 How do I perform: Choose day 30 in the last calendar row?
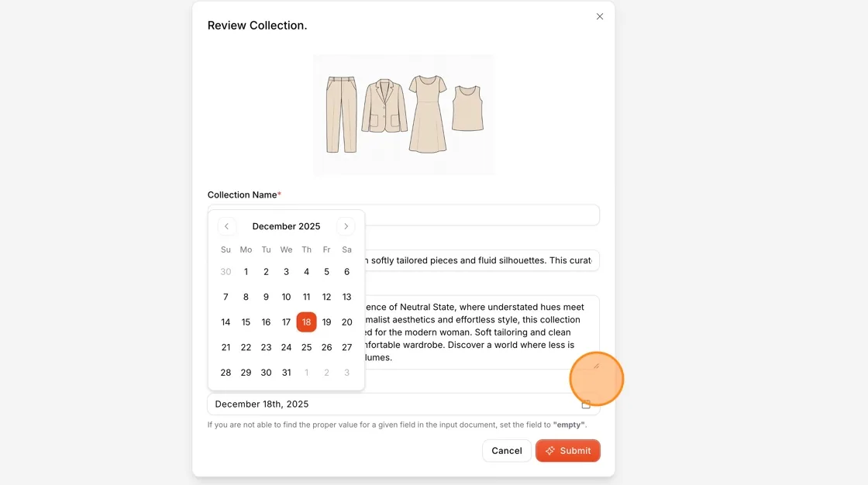click(267, 373)
